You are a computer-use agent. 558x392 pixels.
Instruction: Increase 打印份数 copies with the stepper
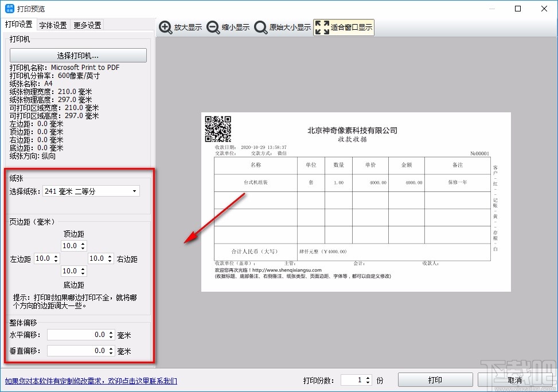(368, 377)
